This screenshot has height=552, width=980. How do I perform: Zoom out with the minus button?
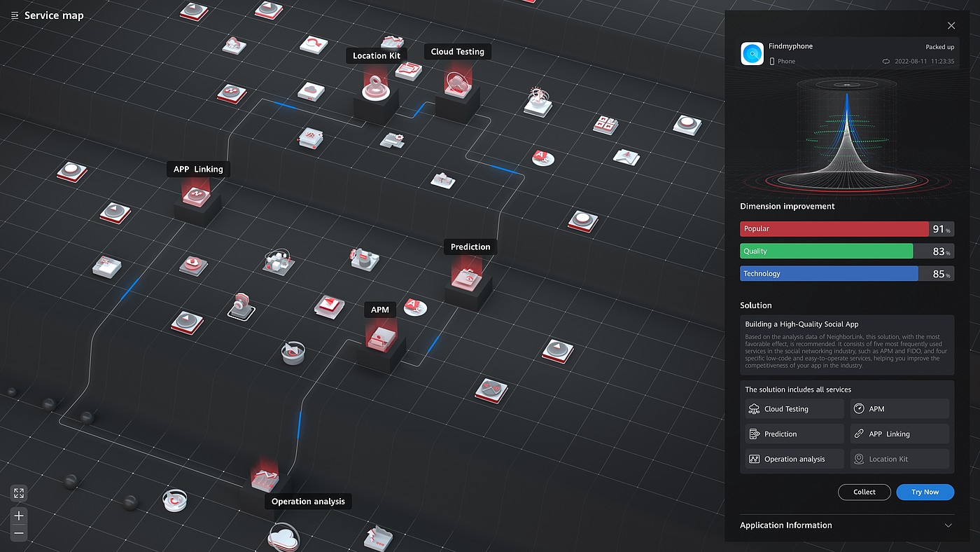coord(19,533)
